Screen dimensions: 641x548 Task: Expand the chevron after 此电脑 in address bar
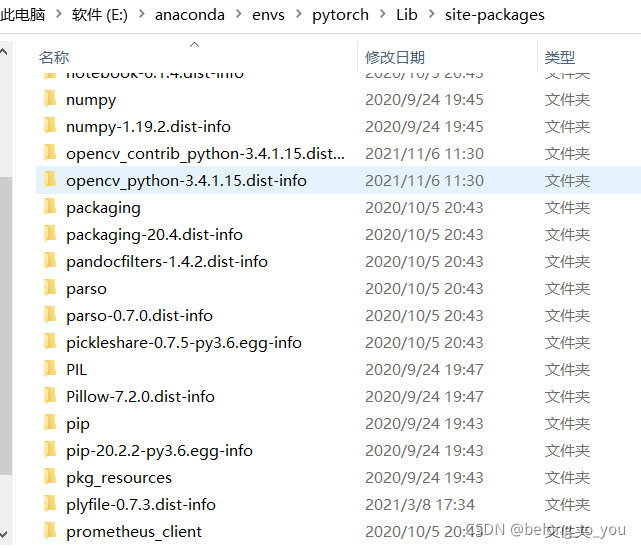point(58,14)
